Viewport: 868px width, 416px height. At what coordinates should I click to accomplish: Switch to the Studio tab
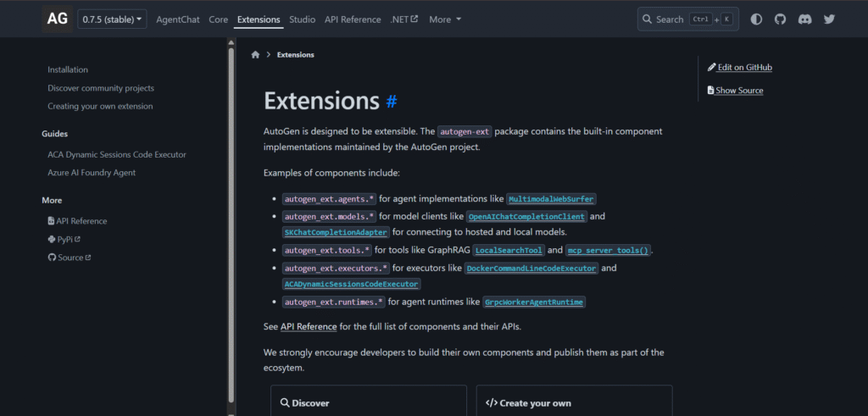pos(303,19)
